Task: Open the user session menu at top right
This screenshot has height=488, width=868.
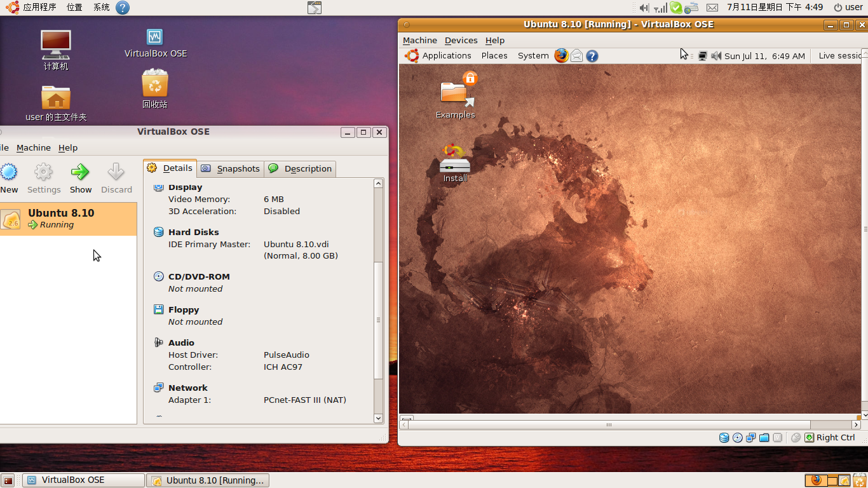Action: pyautogui.click(x=850, y=7)
